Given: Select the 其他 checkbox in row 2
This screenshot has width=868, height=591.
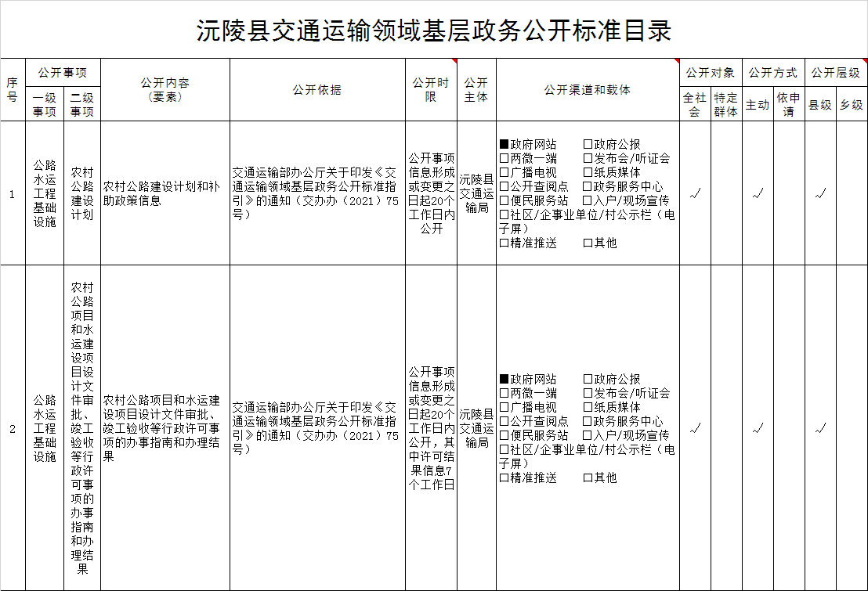Looking at the screenshot, I should pyautogui.click(x=588, y=477).
